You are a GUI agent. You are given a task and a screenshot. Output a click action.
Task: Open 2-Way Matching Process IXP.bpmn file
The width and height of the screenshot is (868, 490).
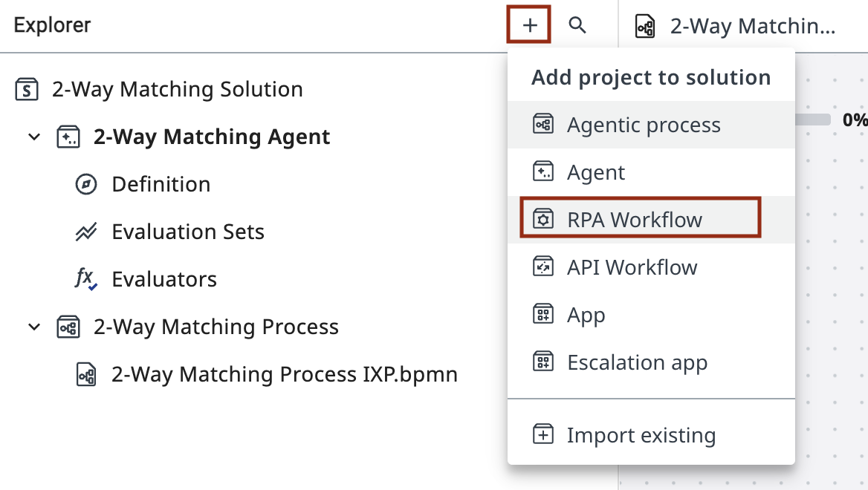point(285,374)
